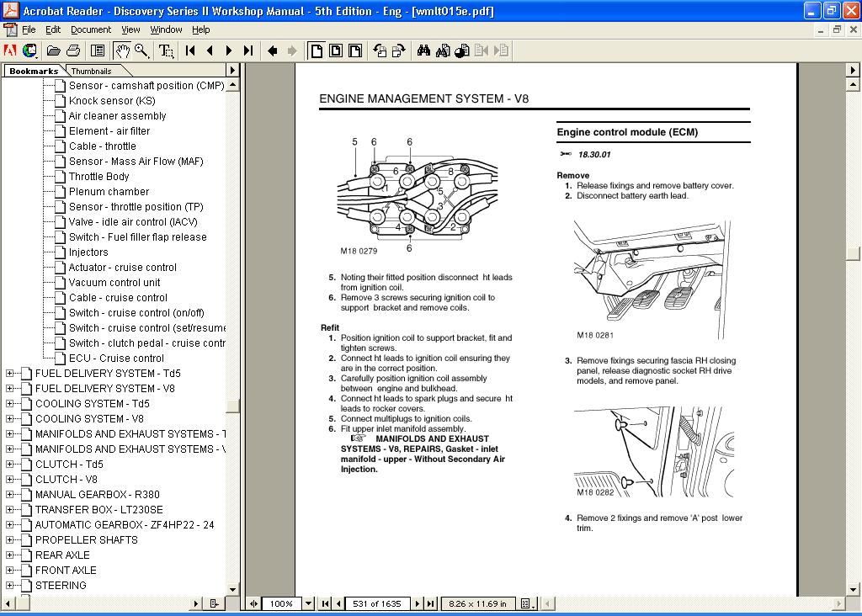Screen dimensions: 862x616
Task: Expand STEERING bookmark
Action: [9, 586]
